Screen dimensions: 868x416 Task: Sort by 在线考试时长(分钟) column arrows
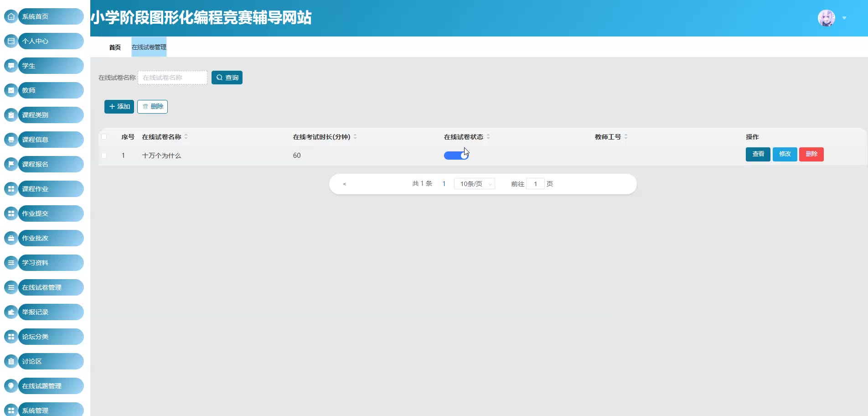[x=355, y=137]
